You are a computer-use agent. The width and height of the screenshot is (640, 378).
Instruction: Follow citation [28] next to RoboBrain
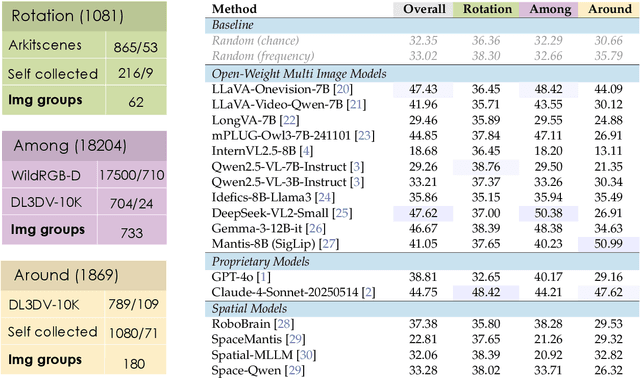coord(284,324)
